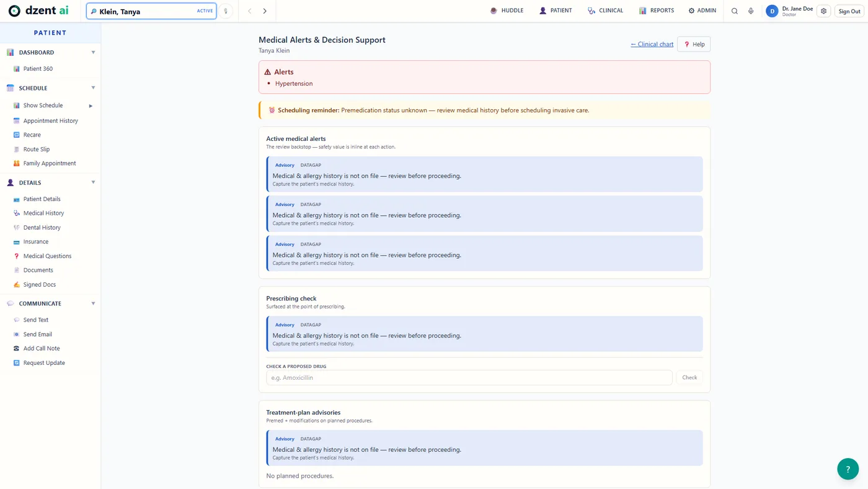Expand the Show Schedule submenu arrow
Viewport: 868px width, 489px height.
(x=91, y=106)
